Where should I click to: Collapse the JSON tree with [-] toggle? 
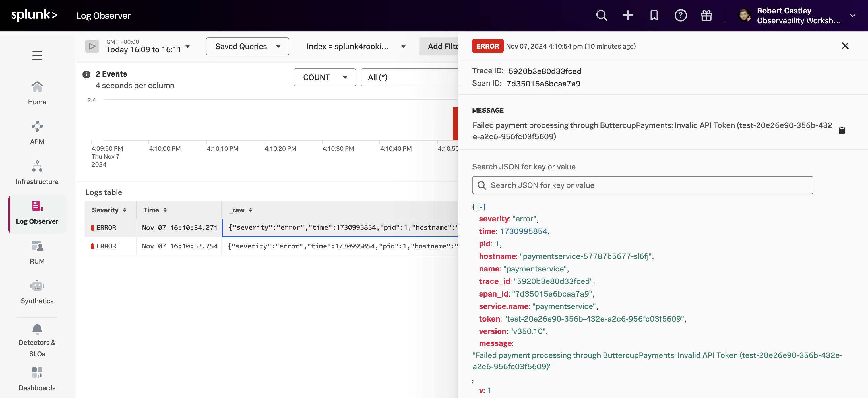[481, 207]
